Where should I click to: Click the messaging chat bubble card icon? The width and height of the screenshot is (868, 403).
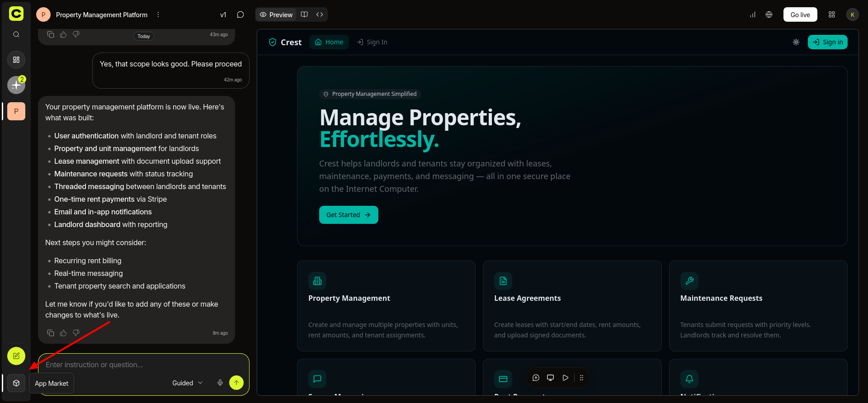[317, 379]
